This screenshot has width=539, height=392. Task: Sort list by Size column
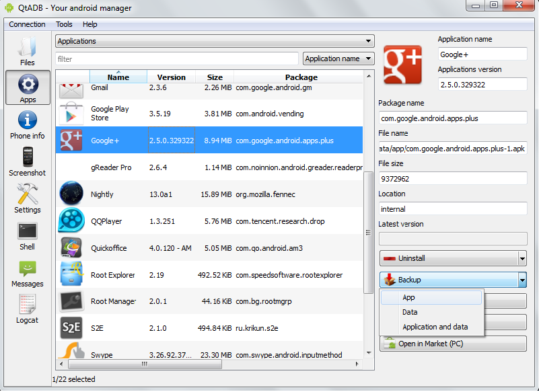(215, 77)
